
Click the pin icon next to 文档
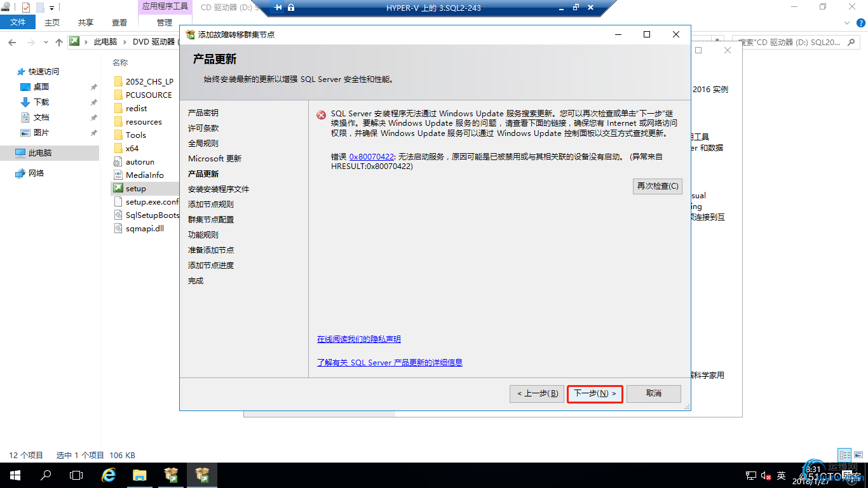click(93, 118)
